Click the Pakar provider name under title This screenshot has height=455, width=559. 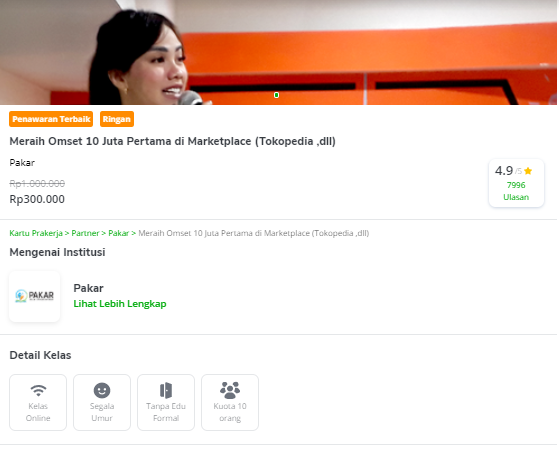pyautogui.click(x=22, y=163)
